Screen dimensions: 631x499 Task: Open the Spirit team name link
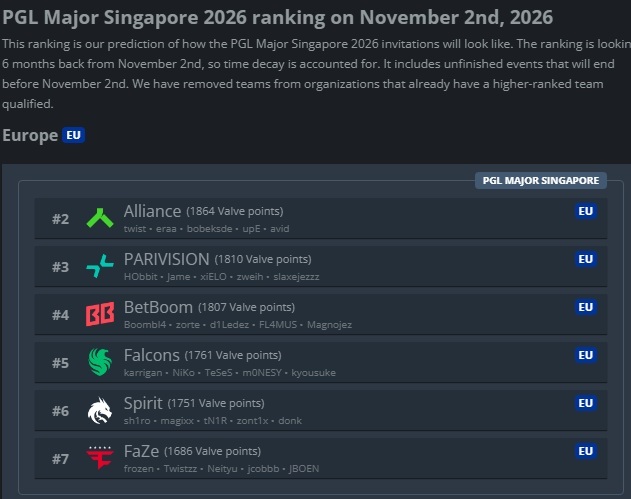143,403
